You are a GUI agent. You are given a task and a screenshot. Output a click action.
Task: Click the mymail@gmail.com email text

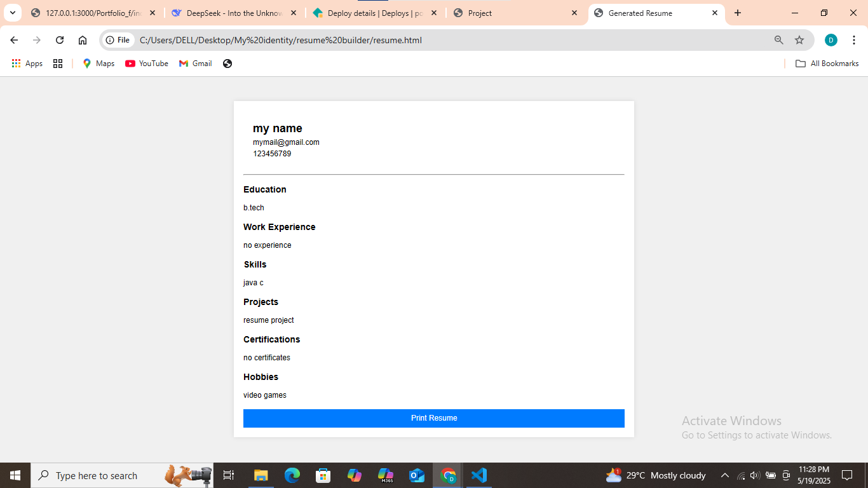click(286, 142)
